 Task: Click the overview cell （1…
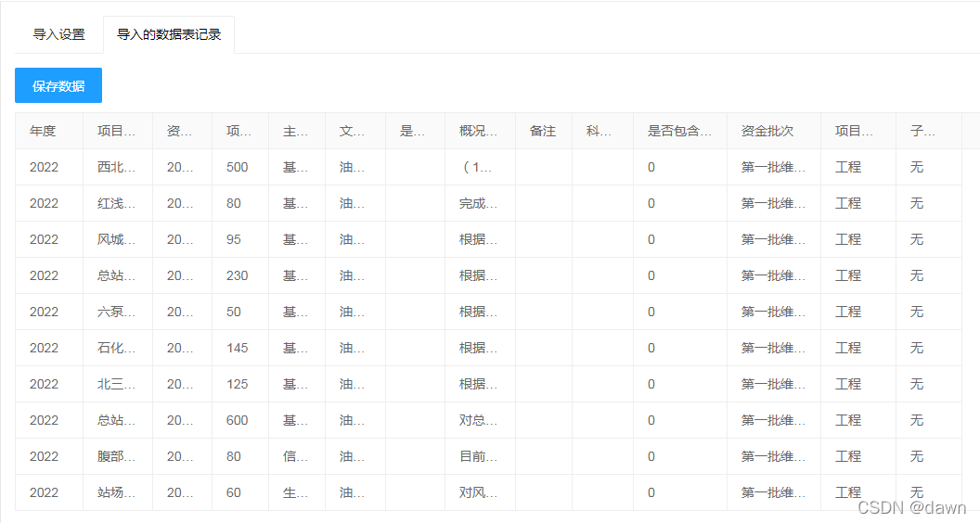pos(478,168)
